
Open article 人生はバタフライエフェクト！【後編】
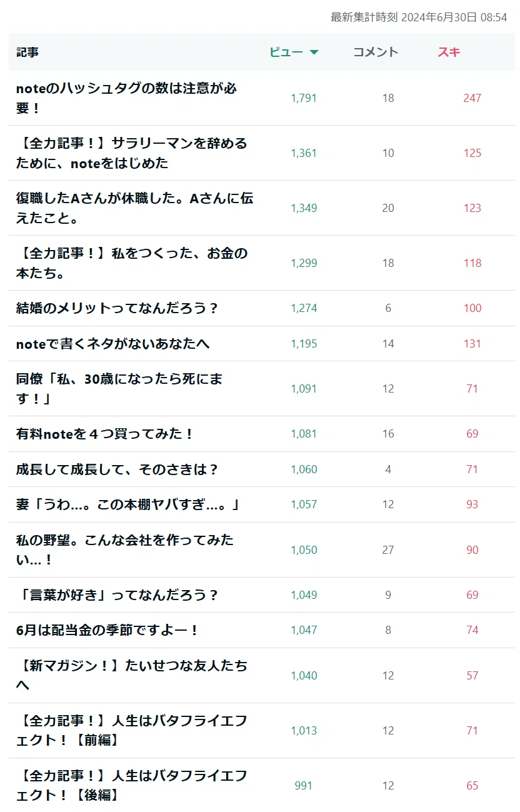pos(131,786)
